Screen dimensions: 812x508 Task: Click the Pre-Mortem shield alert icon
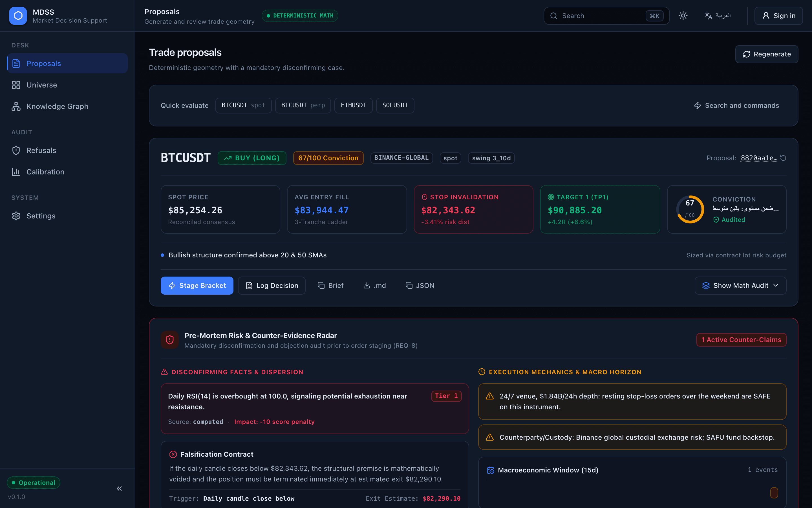[170, 340]
